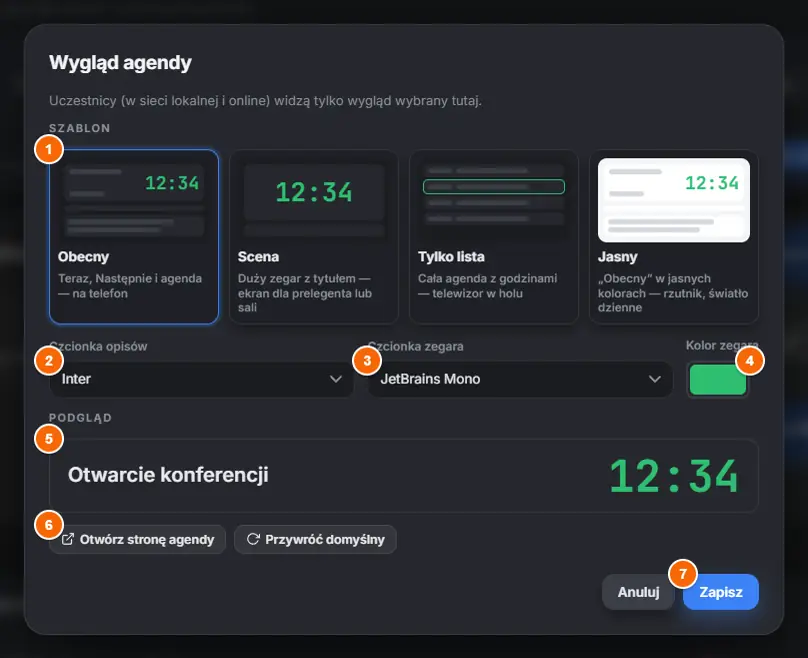Click the "Kolor zegara" field label
The width and height of the screenshot is (808, 658).
click(722, 345)
